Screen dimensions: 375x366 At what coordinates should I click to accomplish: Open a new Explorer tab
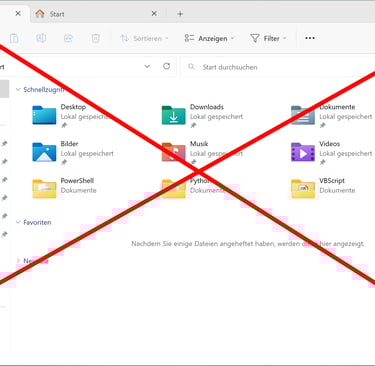tap(180, 14)
